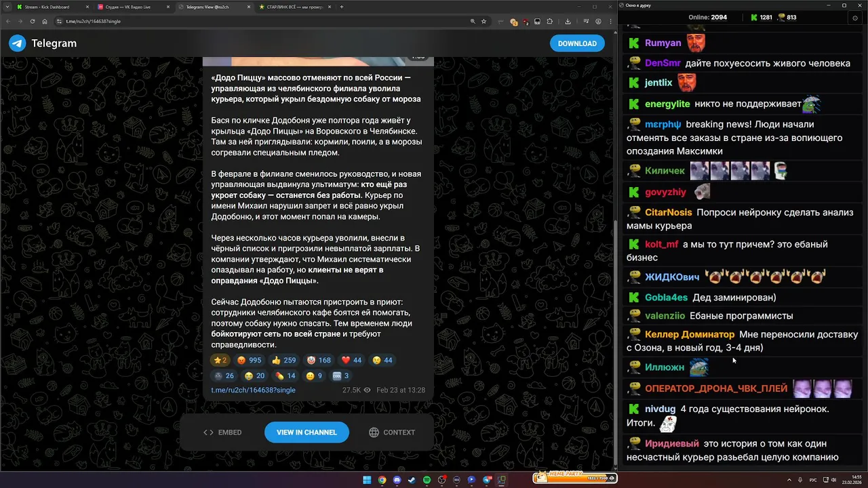
Task: Click username energylite in chat
Action: click(667, 104)
